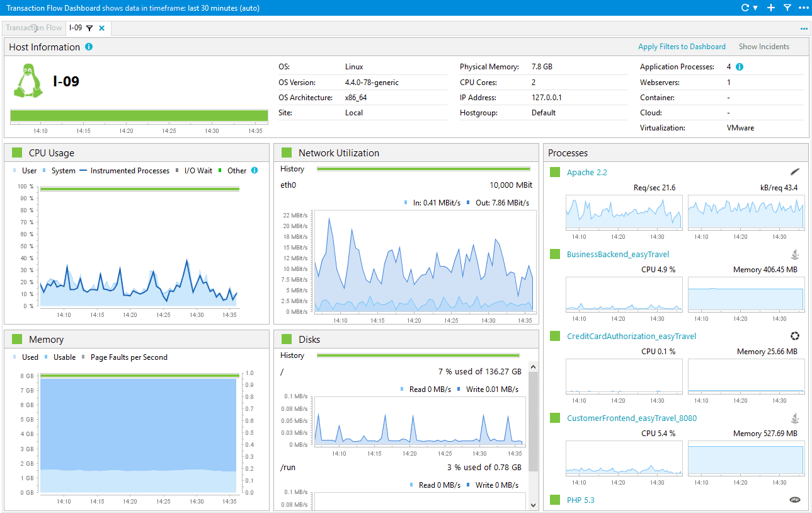Toggle the Usable series in Memory legend

(59, 357)
